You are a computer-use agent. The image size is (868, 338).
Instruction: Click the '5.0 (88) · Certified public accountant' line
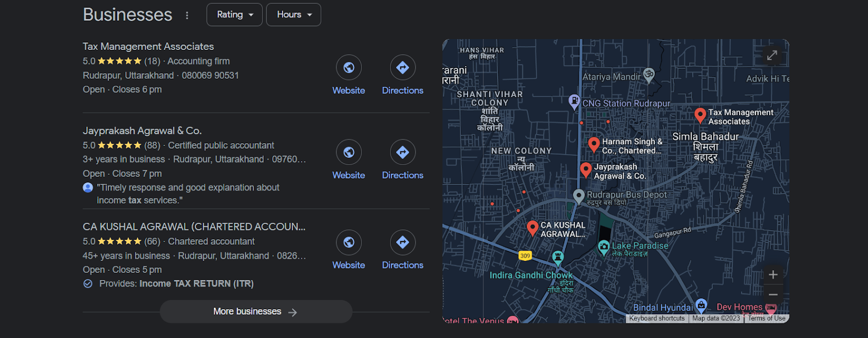[178, 145]
